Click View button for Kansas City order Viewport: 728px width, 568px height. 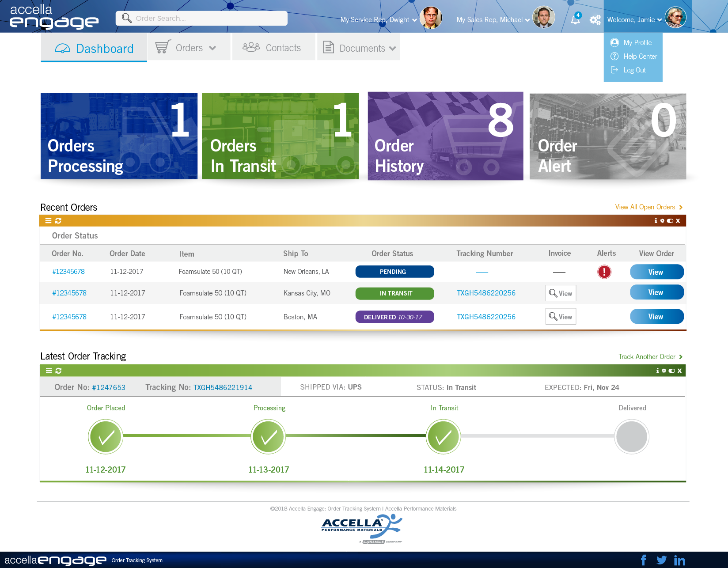pyautogui.click(x=657, y=292)
